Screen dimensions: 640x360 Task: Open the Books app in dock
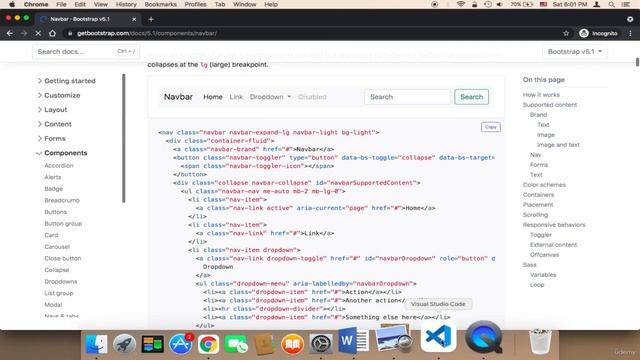click(x=292, y=344)
